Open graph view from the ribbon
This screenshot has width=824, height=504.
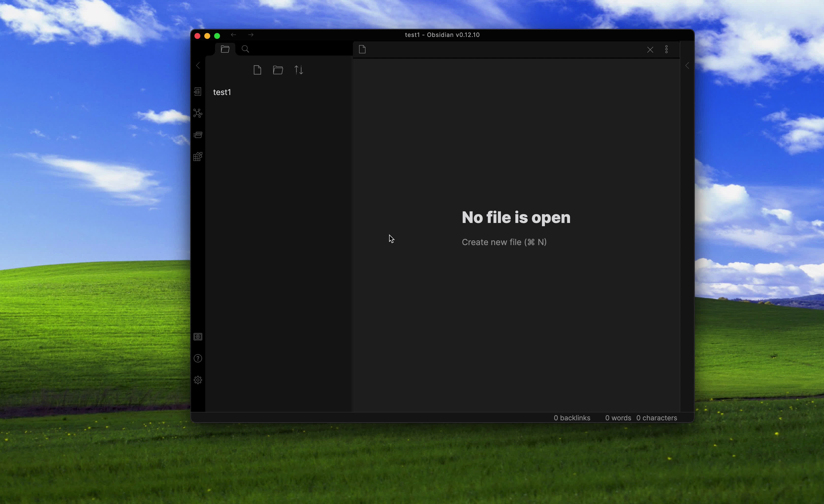198,113
